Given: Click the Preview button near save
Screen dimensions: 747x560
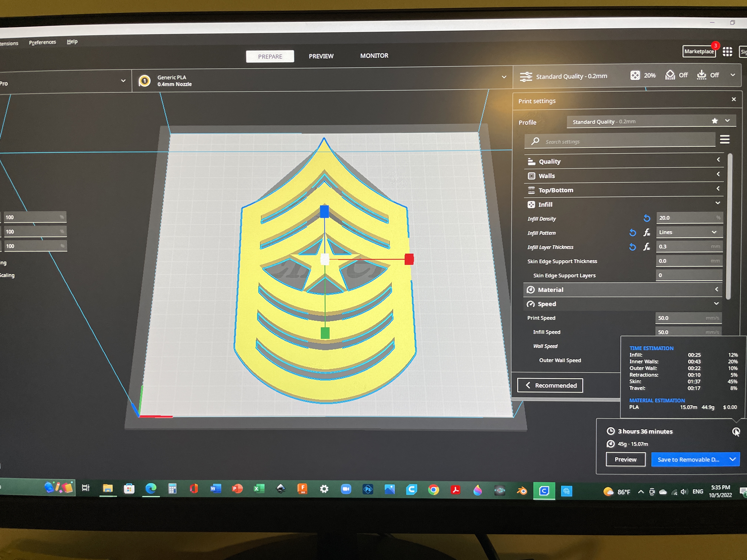Looking at the screenshot, I should [625, 459].
